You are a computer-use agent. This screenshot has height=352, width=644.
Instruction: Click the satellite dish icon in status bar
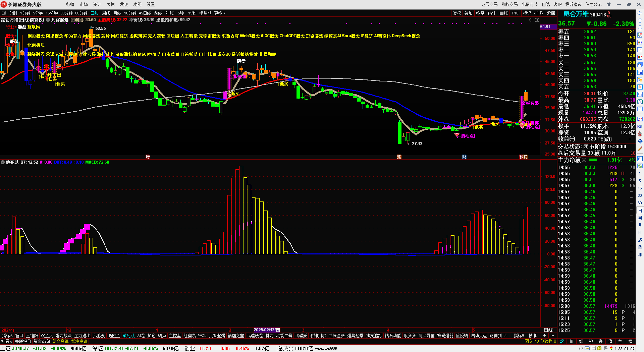606,348
